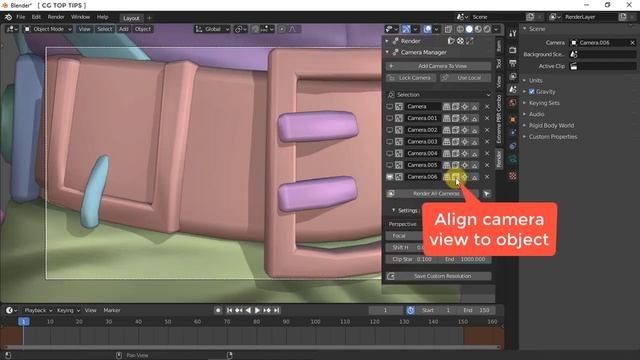
Task: Toggle the Gravity checkbox
Action: pos(531,92)
